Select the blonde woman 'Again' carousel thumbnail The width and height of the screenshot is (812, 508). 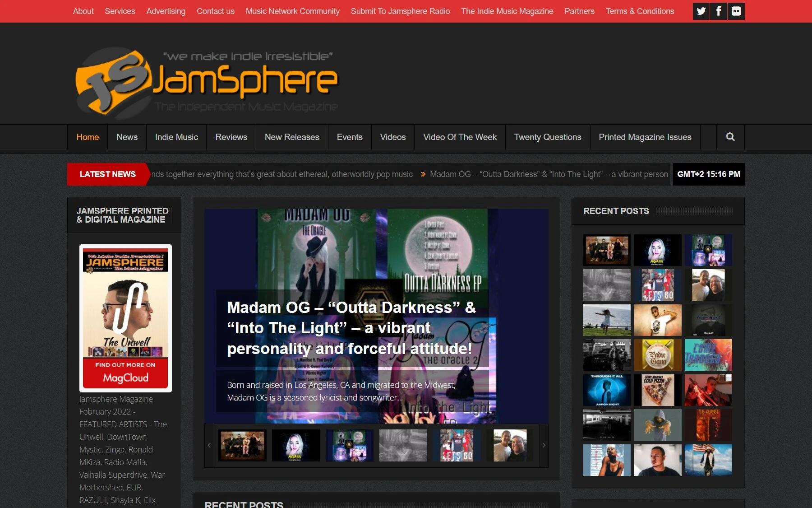[x=295, y=445]
